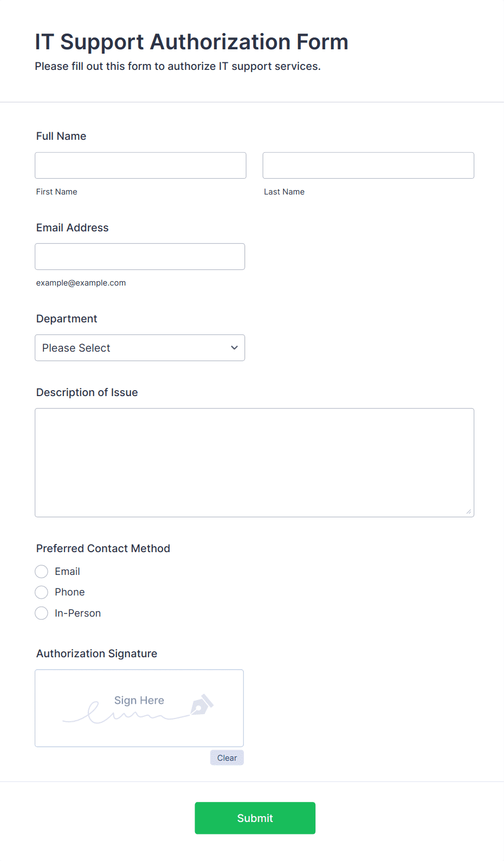Click the pen nib icon in signature box
The width and height of the screenshot is (504, 861).
coord(201,705)
